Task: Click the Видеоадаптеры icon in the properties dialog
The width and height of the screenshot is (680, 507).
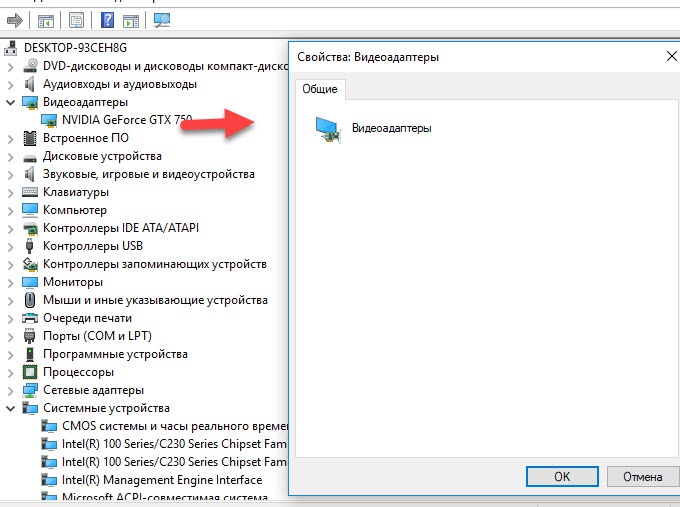Action: (328, 128)
